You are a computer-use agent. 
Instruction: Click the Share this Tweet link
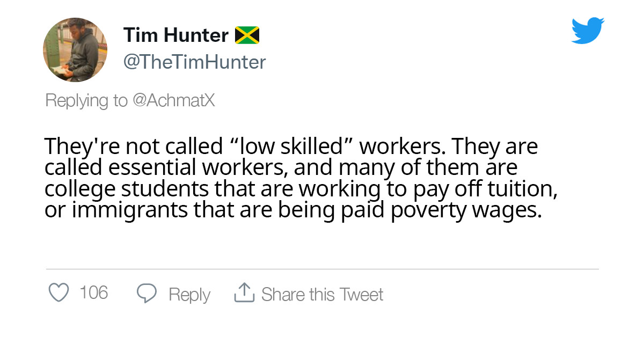coord(322,294)
